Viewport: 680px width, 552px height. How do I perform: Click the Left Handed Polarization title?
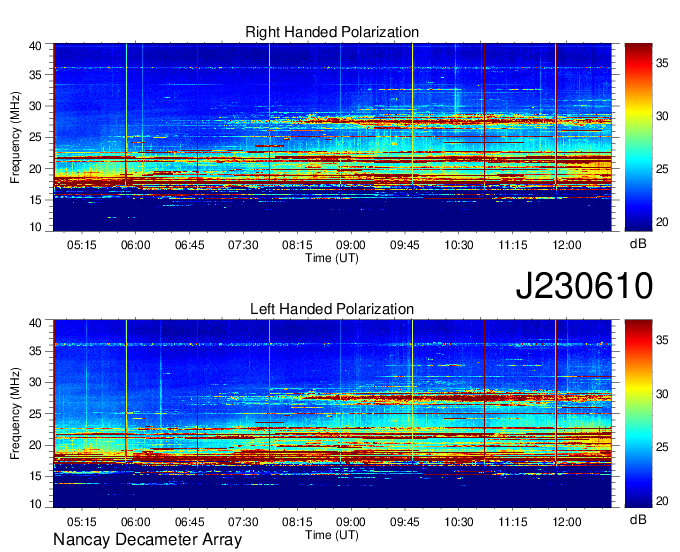coord(332,309)
